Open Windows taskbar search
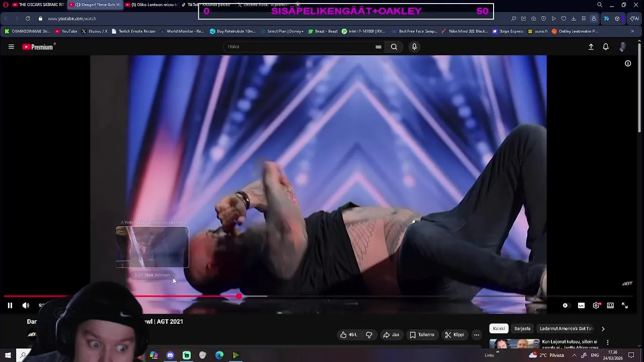644x362 pixels. coord(23,355)
